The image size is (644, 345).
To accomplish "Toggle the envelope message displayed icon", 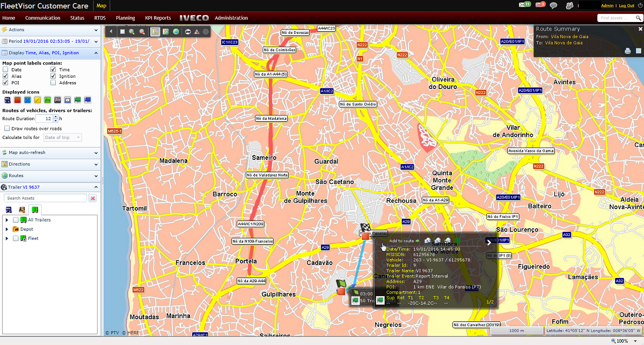I will click(68, 100).
